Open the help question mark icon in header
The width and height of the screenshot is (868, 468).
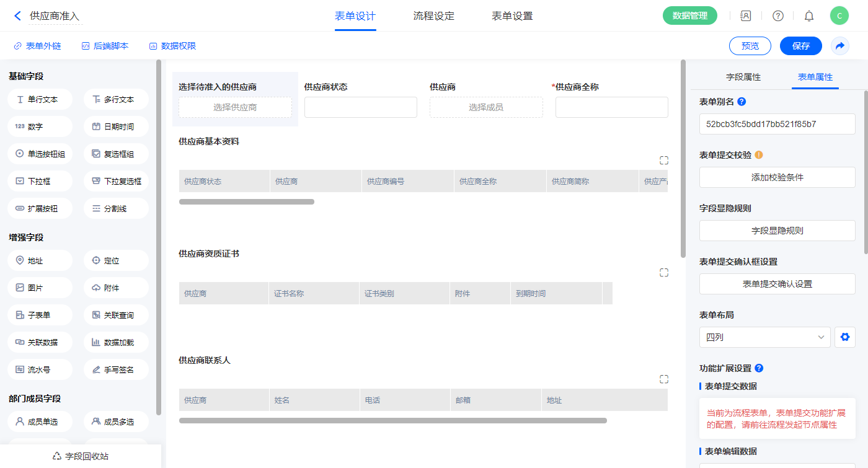click(777, 16)
